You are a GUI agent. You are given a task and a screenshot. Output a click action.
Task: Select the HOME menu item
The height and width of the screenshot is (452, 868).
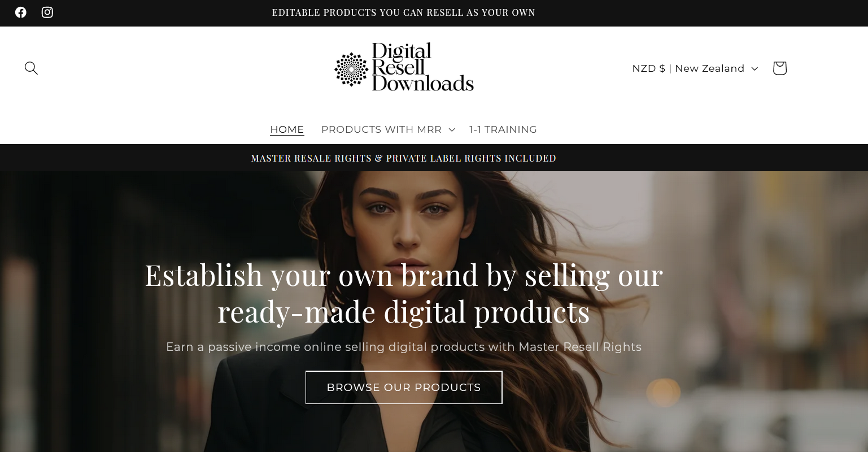287,129
